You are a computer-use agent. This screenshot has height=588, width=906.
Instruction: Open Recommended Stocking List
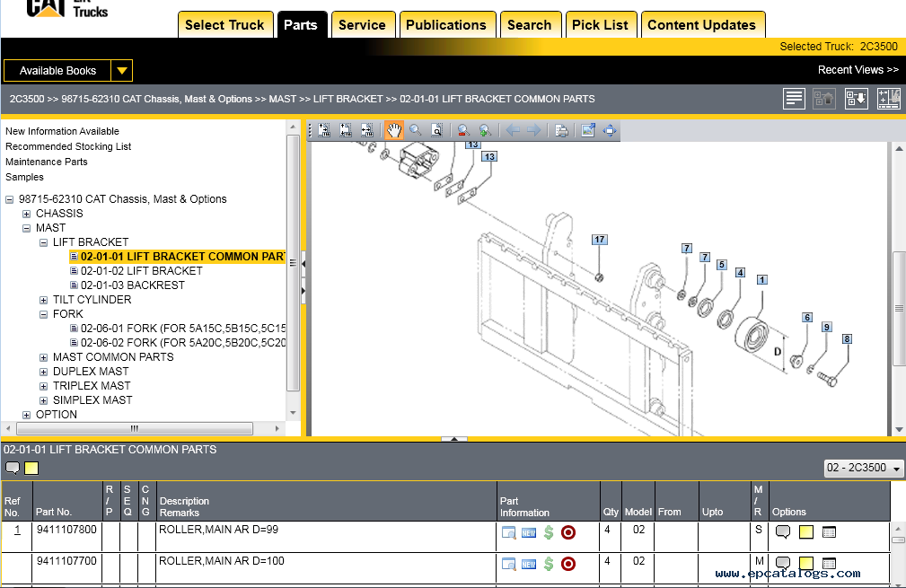pos(68,146)
